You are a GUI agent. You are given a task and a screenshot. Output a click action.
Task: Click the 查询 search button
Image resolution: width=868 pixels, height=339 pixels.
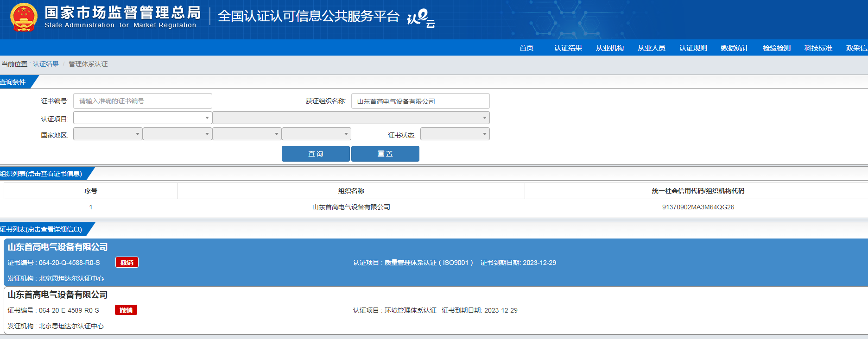coord(316,154)
